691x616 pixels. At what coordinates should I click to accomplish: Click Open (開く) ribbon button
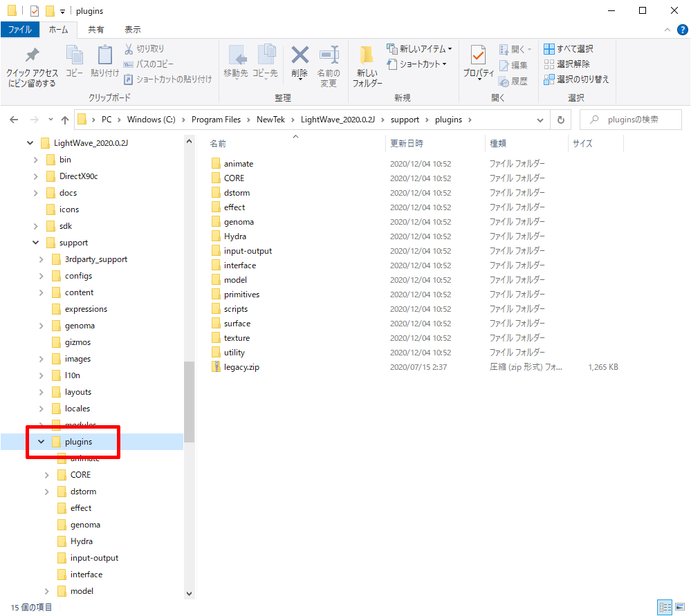pyautogui.click(x=515, y=49)
